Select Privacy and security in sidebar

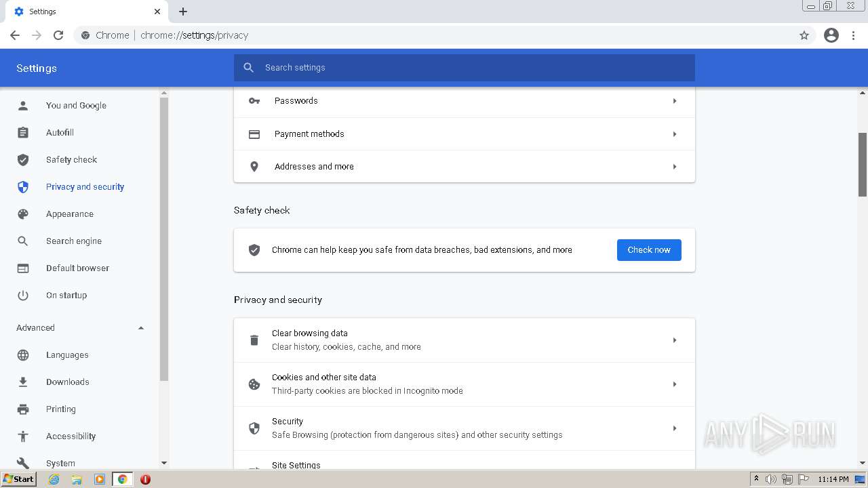click(x=85, y=187)
